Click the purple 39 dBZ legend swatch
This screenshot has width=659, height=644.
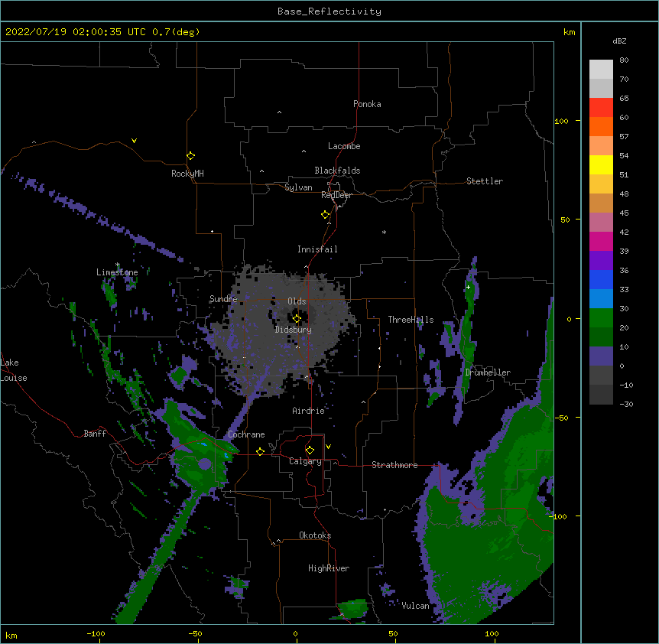pos(601,260)
